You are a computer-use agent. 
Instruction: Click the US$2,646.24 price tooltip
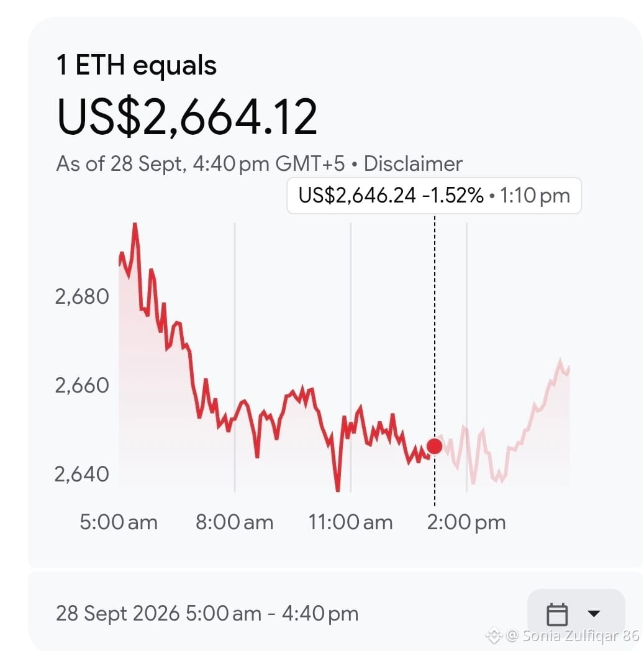coord(434,196)
